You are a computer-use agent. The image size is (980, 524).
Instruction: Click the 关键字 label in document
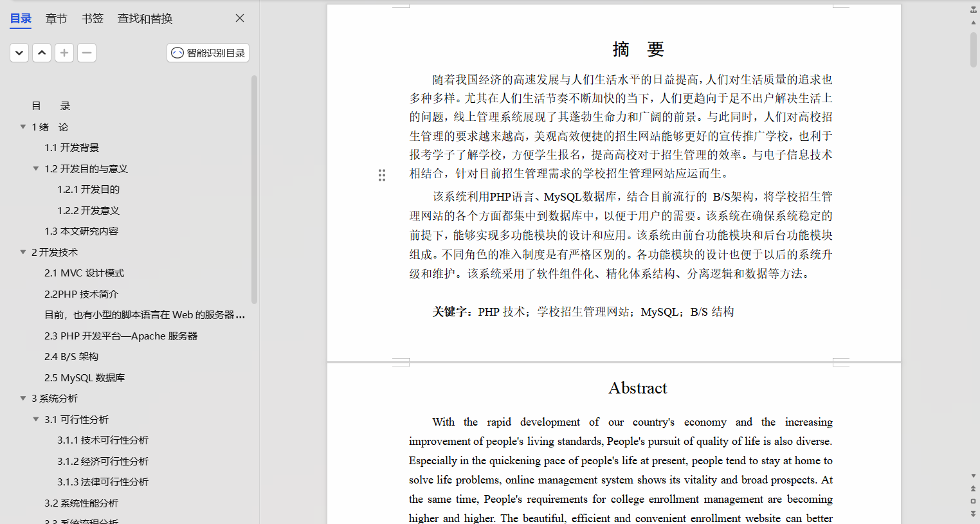pos(452,312)
